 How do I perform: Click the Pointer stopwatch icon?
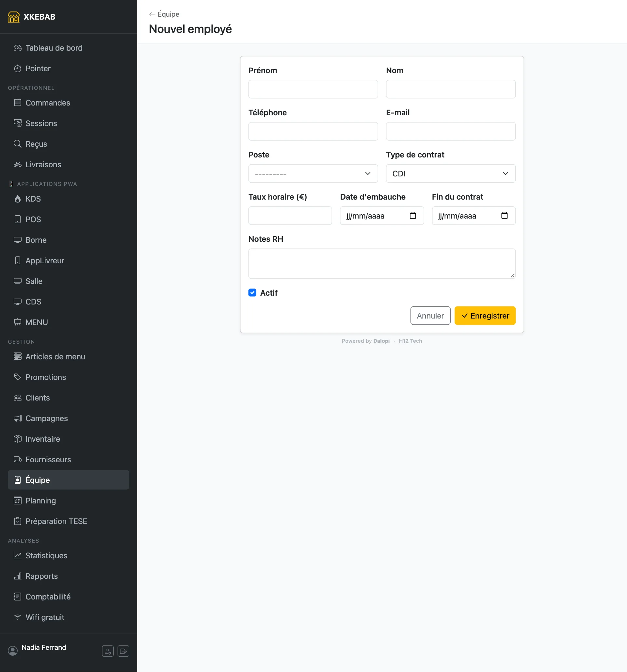pyautogui.click(x=18, y=69)
